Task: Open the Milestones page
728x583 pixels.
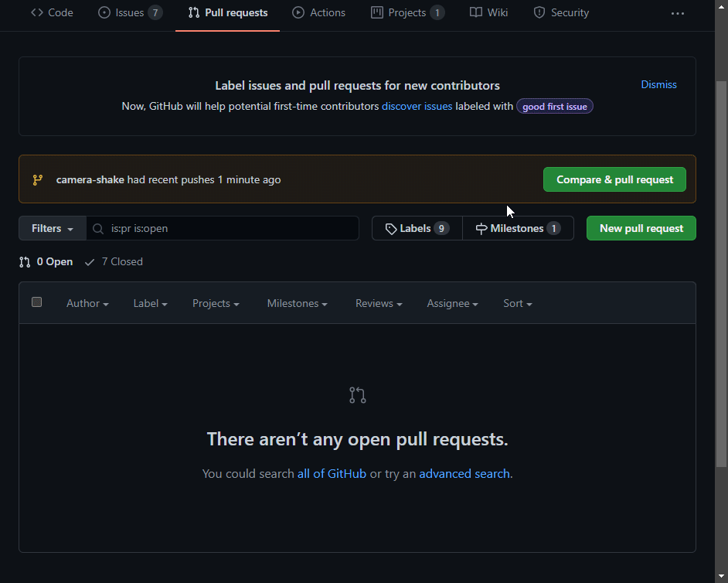Action: [518, 228]
